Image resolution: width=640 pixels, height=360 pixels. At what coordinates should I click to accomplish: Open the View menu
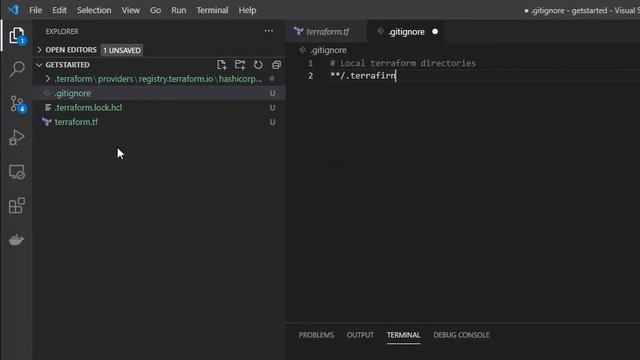coord(131,10)
